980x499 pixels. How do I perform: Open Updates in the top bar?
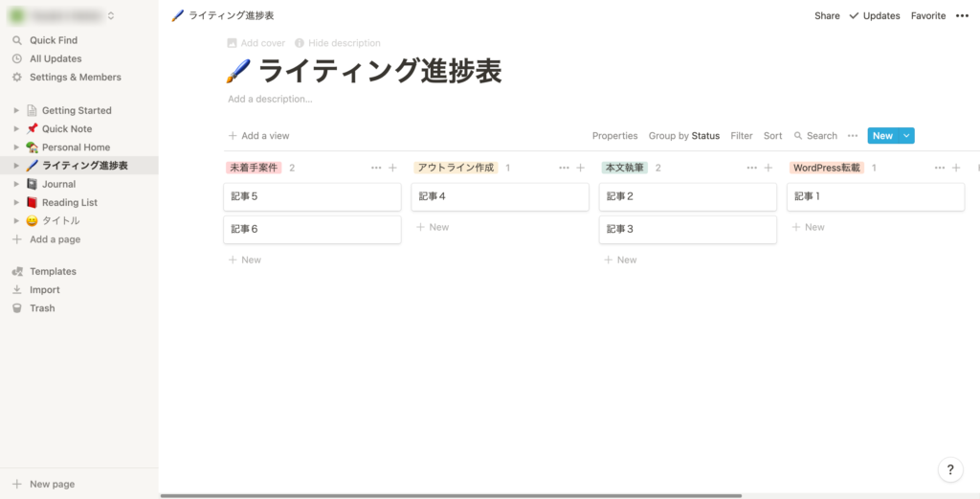tap(875, 15)
